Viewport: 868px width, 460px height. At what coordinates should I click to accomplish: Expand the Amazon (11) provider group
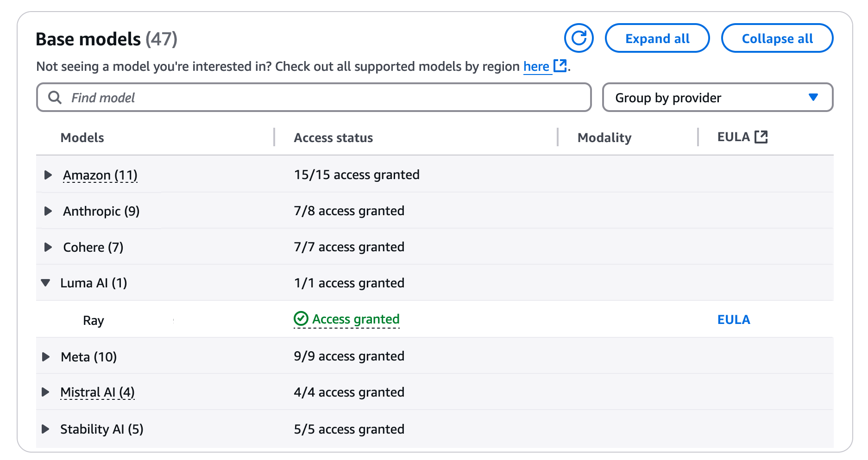48,175
